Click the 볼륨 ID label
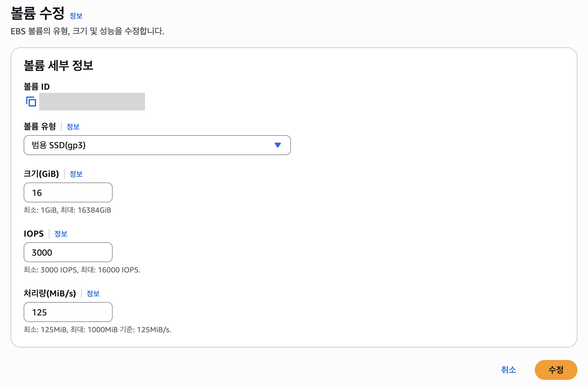 click(37, 87)
